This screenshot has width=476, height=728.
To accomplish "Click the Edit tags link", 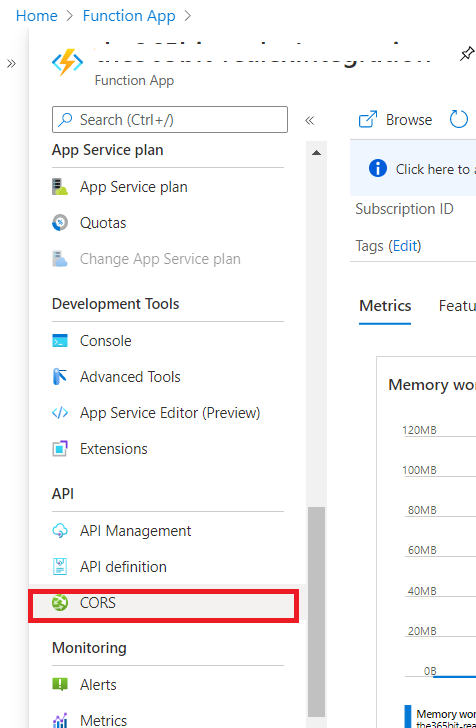I will pos(405,246).
